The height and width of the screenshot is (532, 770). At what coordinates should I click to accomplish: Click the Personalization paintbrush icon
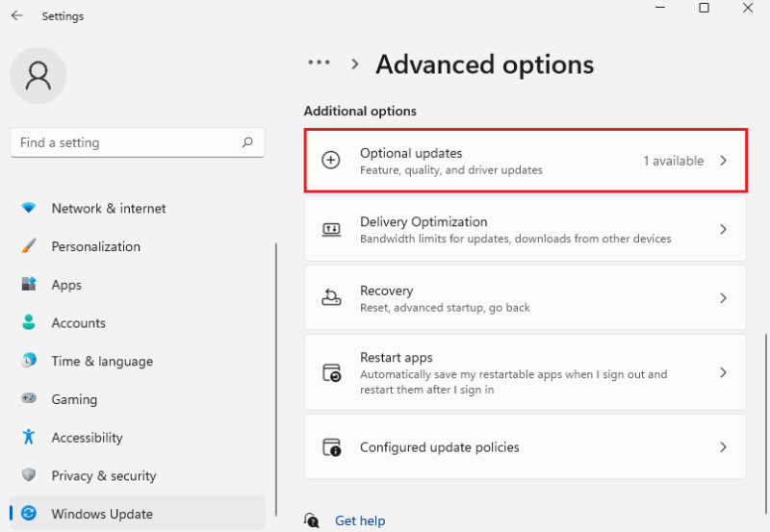click(29, 246)
